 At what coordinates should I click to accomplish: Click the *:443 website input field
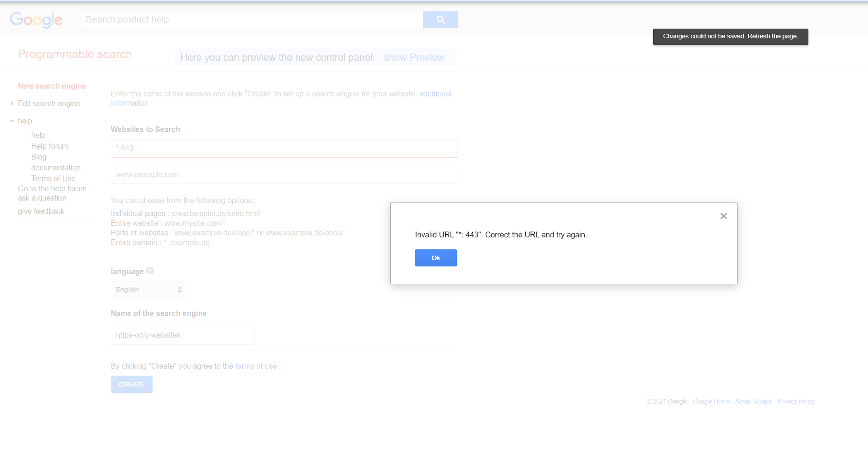click(284, 148)
